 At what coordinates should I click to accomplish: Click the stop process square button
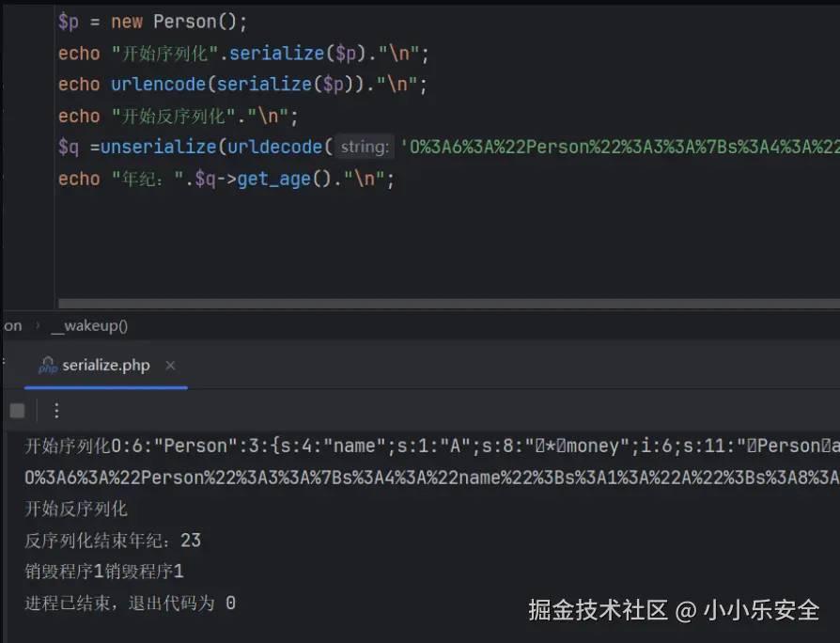17,411
